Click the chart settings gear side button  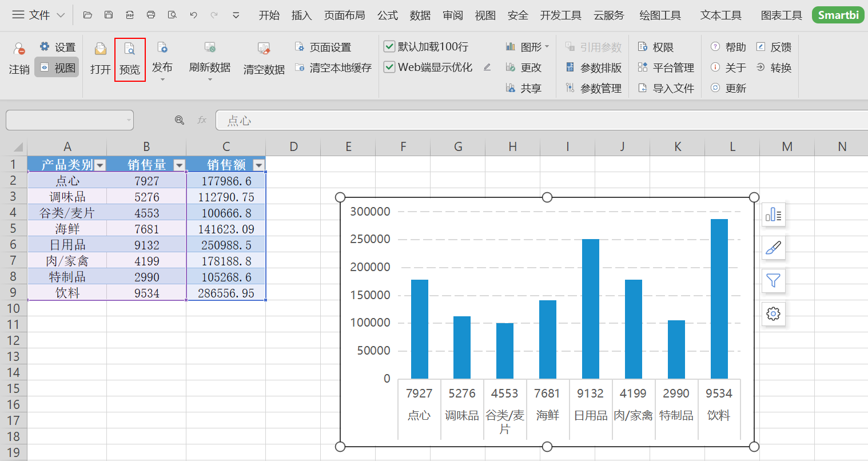pos(773,313)
